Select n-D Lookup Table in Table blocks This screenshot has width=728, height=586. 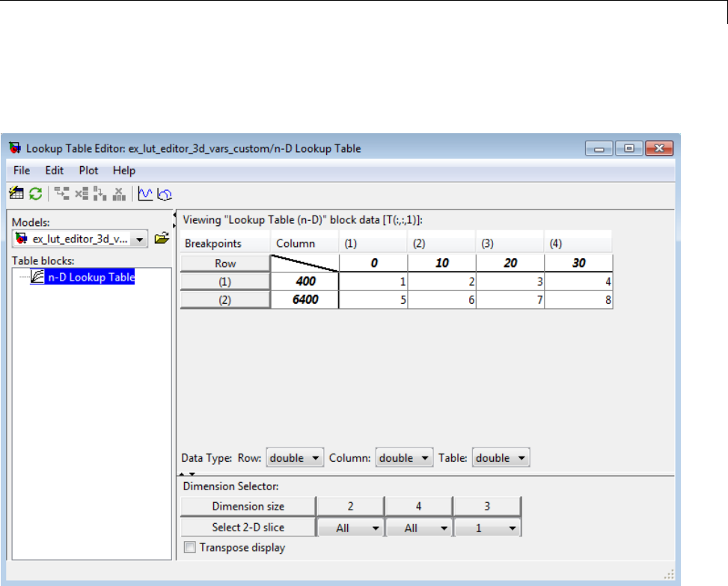pos(91,277)
